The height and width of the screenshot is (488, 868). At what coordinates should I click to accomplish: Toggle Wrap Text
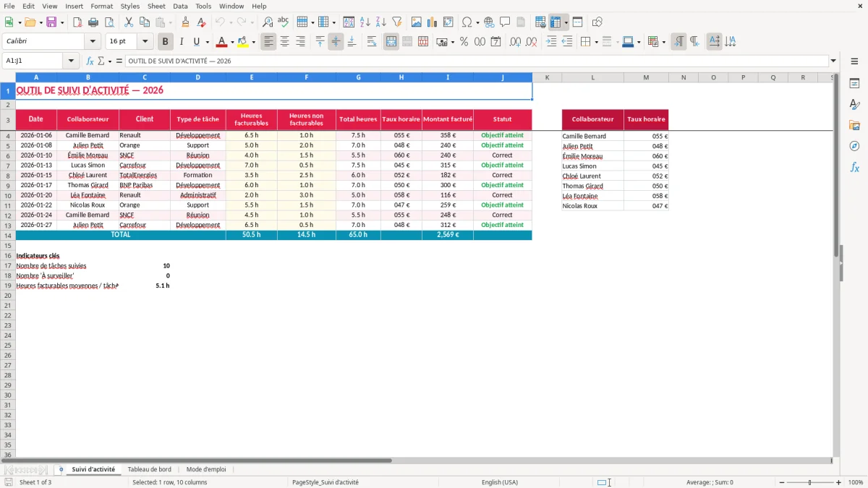tap(372, 42)
